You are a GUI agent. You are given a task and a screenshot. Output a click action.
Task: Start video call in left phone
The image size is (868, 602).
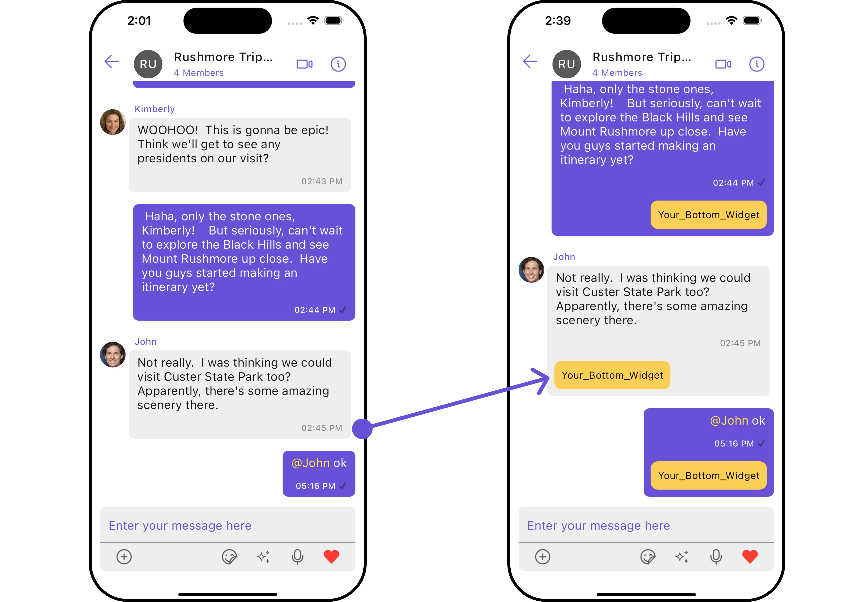[305, 64]
